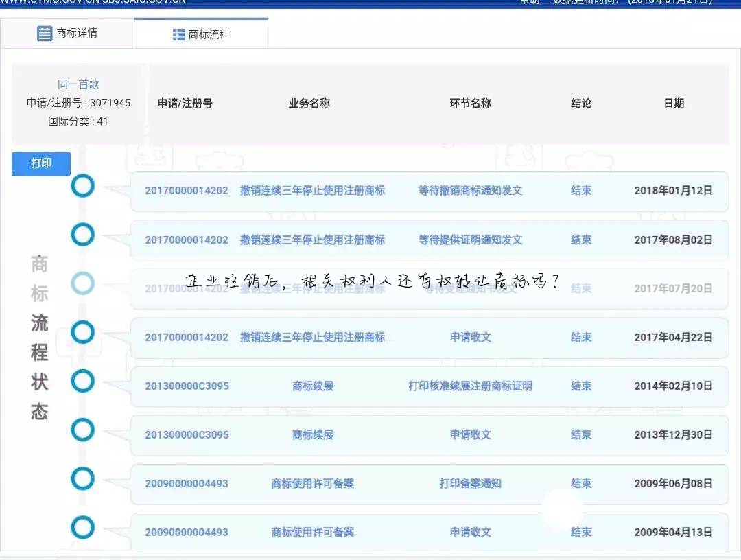Click the 商标流程 tab list icon
This screenshot has height=560, width=741.
pyautogui.click(x=178, y=34)
